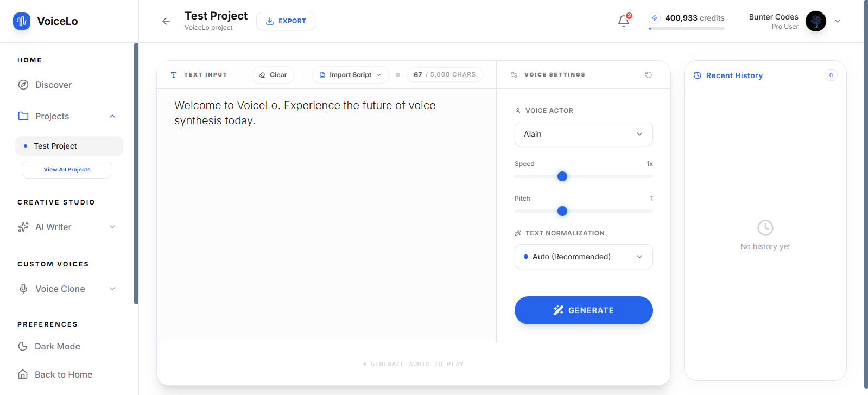Screen dimensions: 868x395
Task: Click the Recent History heading
Action: tap(734, 75)
